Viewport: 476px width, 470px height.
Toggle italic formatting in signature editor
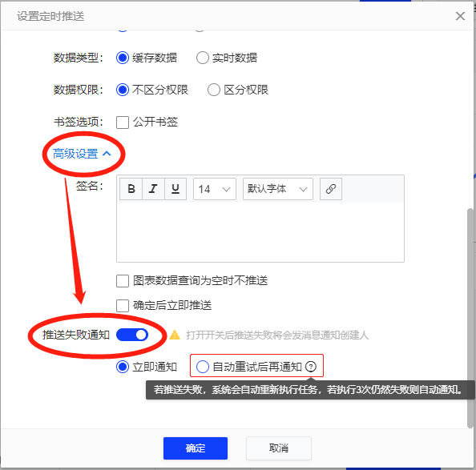click(153, 189)
